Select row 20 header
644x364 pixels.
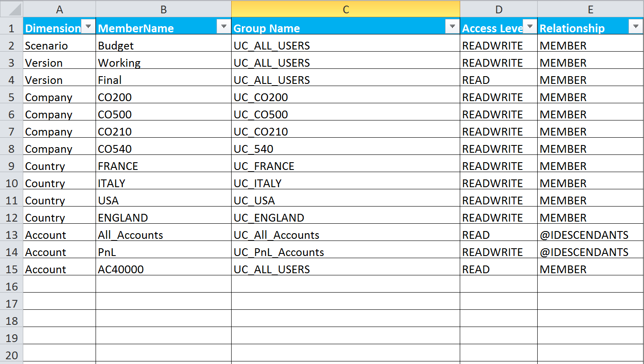click(x=12, y=355)
